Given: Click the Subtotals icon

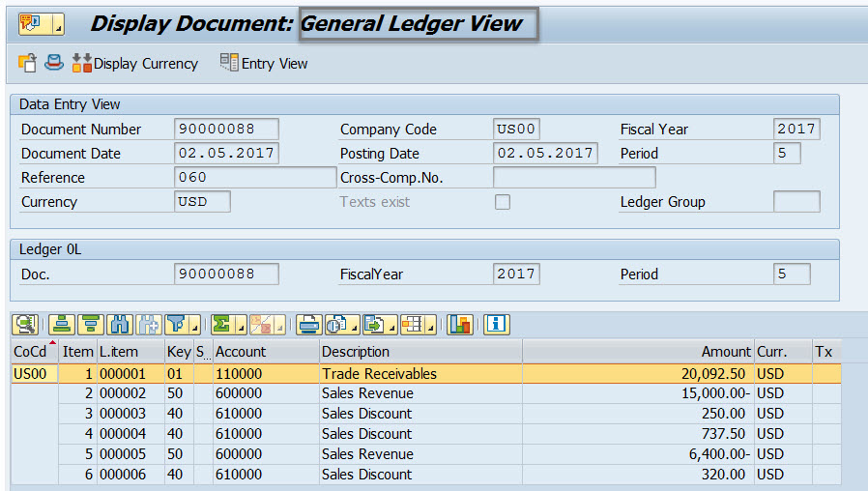Looking at the screenshot, I should [x=261, y=325].
